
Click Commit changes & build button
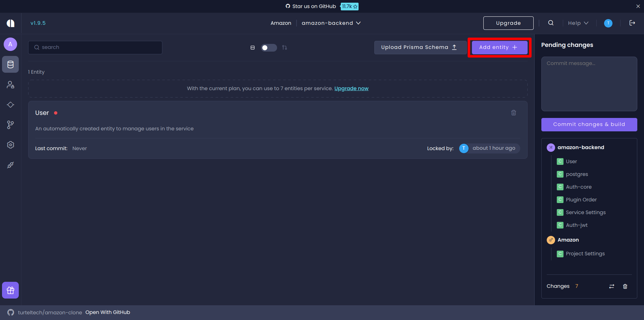pyautogui.click(x=589, y=124)
